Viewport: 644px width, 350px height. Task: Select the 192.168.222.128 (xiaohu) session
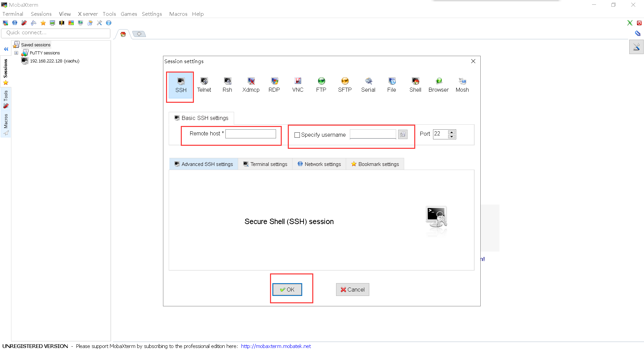pyautogui.click(x=51, y=61)
